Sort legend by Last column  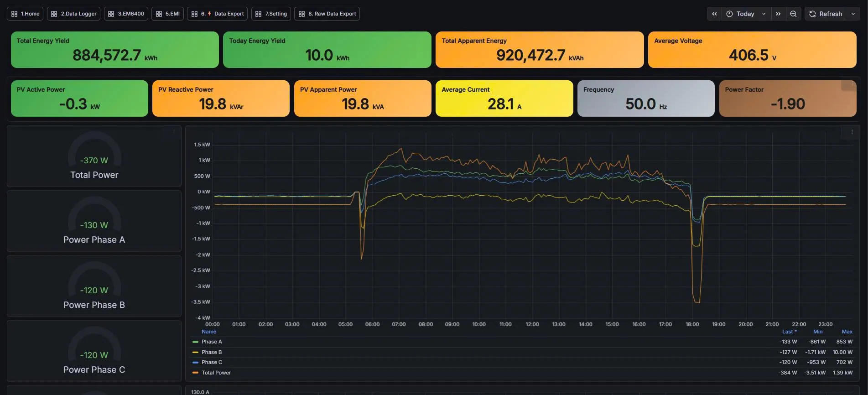[x=789, y=332]
